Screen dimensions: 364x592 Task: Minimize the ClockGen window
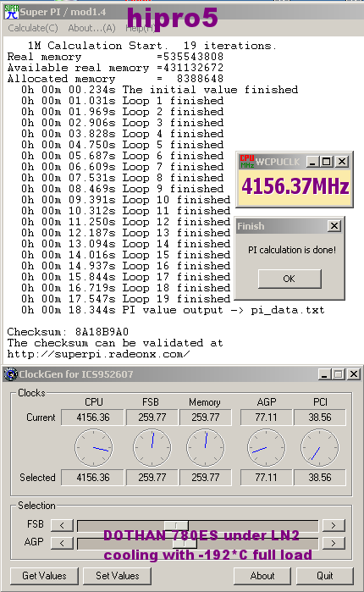324,374
